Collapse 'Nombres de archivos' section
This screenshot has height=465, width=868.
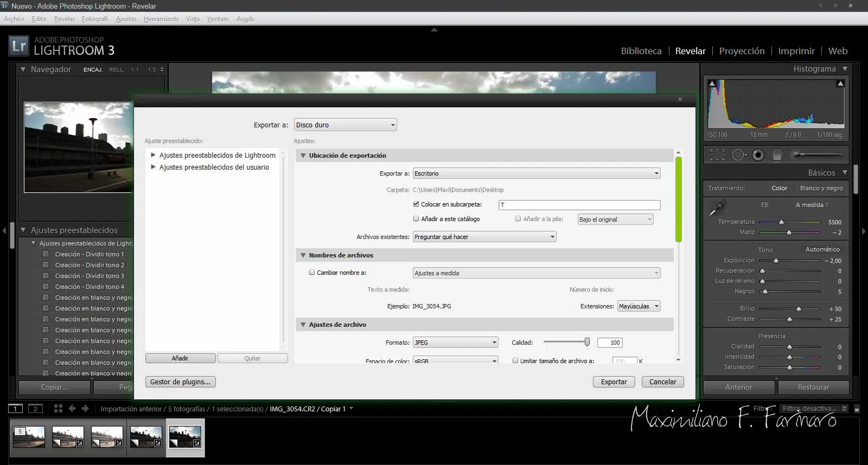coord(303,255)
